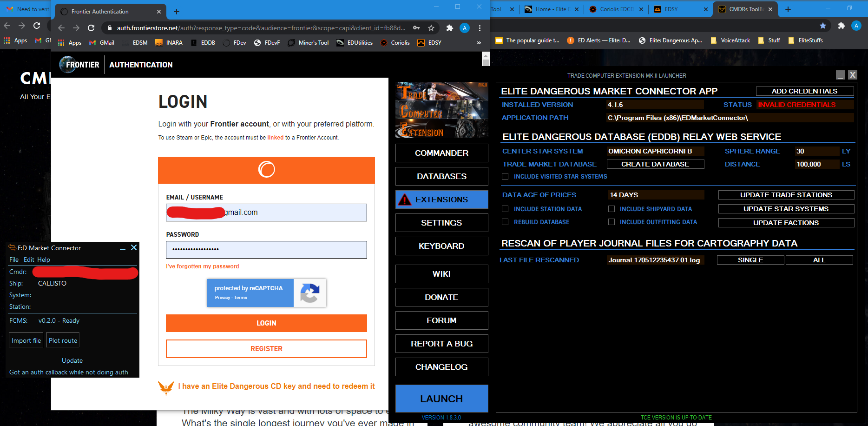The image size is (868, 426).
Task: Open Coriolis bookmark
Action: [395, 43]
